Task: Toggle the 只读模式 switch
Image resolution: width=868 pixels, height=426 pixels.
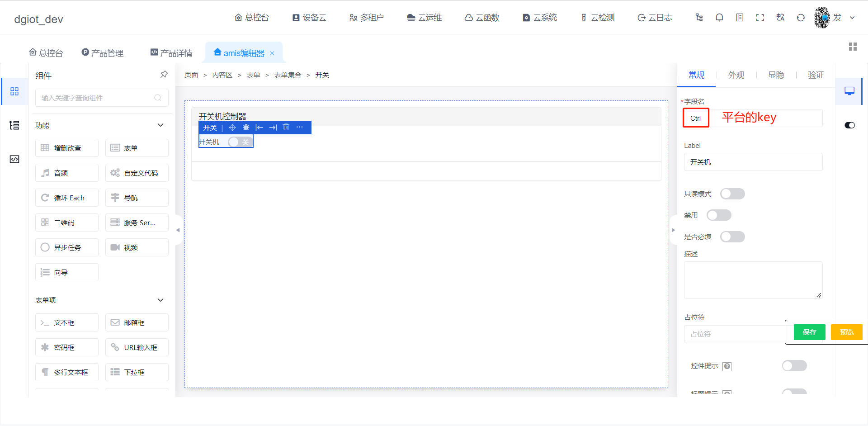Action: [x=732, y=194]
